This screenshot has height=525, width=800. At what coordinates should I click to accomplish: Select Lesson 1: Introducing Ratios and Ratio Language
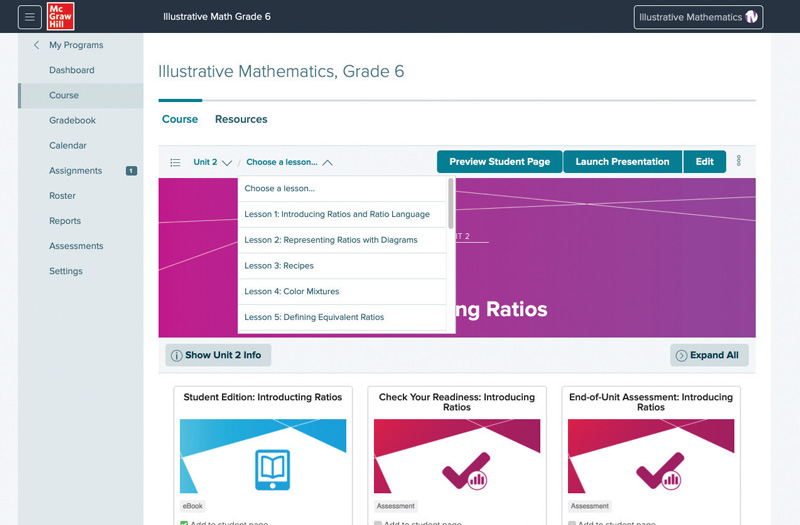click(342, 214)
